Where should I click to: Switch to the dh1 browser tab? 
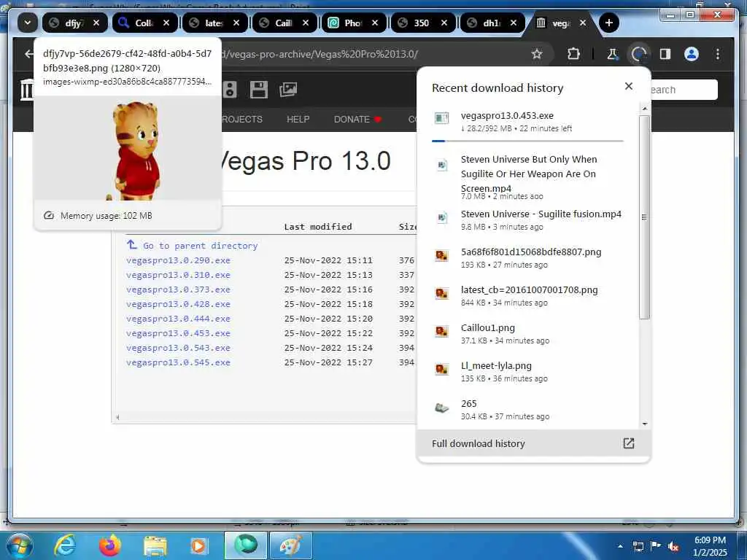click(493, 23)
